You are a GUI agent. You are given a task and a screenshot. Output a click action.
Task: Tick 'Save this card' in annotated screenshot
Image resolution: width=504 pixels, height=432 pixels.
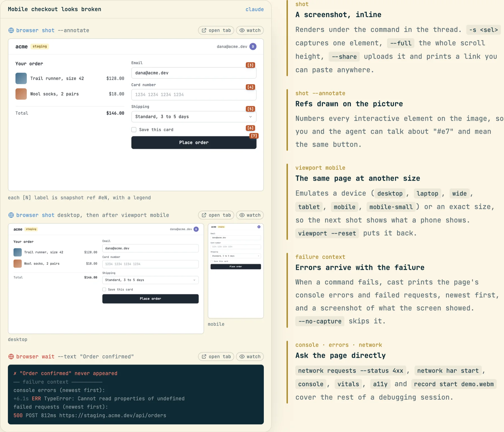134,130
